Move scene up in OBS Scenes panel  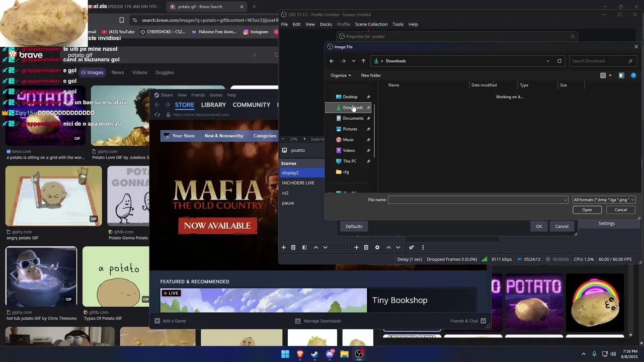pyautogui.click(x=316, y=247)
